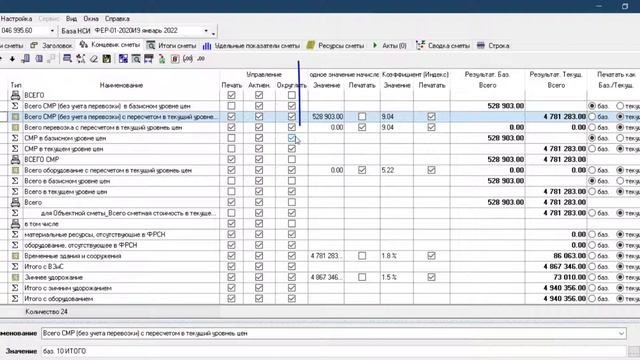Click the printer icon of the ВСЕГО row
Image resolution: width=640 pixels, height=360 pixels.
coord(15,95)
